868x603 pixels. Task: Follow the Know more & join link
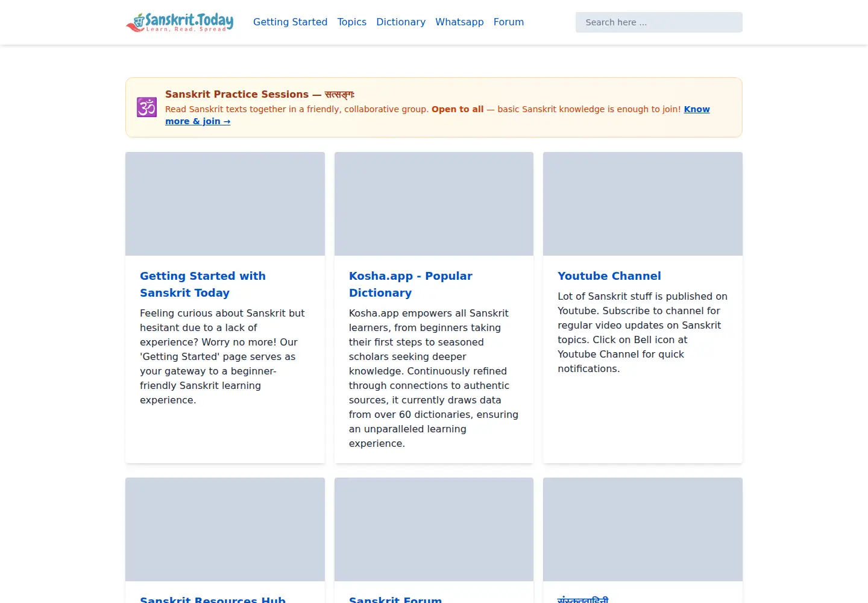tap(198, 121)
